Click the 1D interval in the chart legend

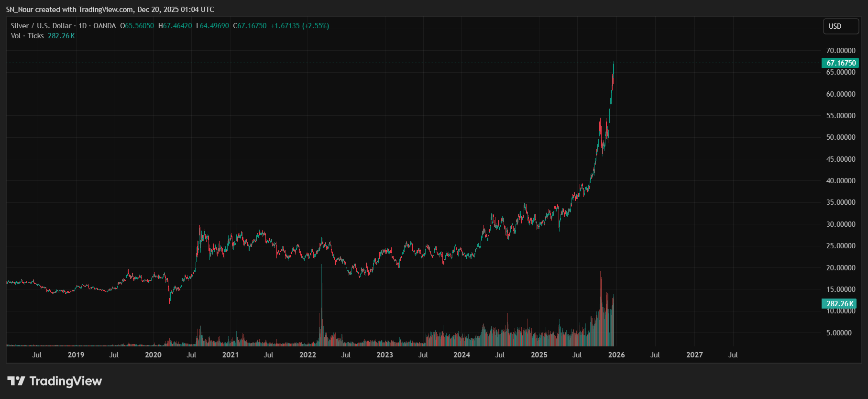tap(83, 26)
